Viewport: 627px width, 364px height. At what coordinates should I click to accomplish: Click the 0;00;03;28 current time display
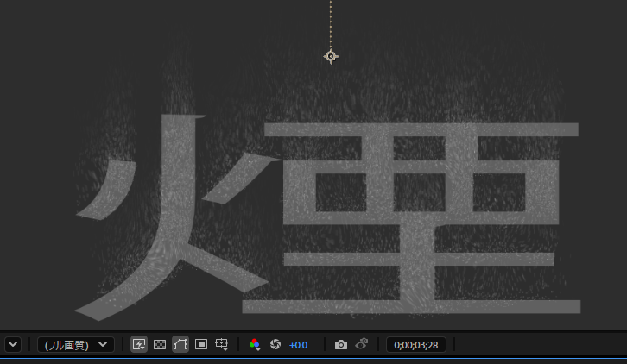(416, 345)
